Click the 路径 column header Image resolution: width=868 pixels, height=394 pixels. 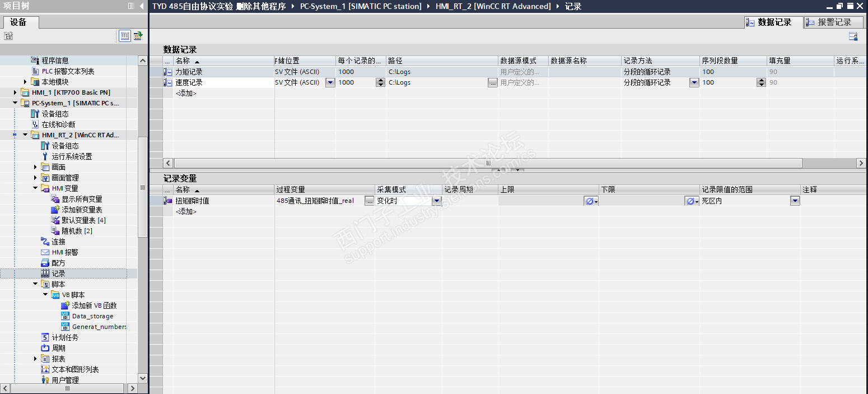tap(442, 61)
